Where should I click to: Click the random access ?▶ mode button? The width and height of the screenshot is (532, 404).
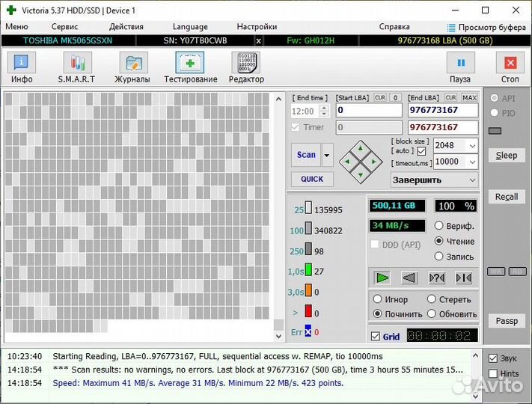tap(436, 278)
